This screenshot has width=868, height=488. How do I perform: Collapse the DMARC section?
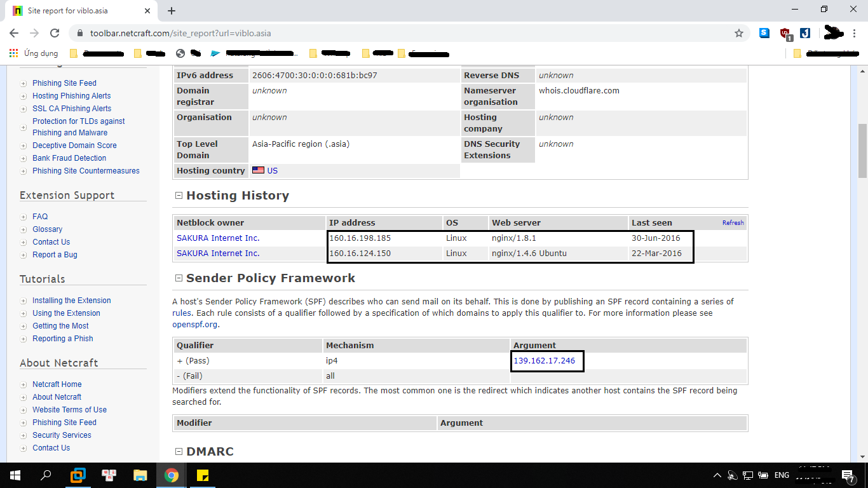coord(179,452)
